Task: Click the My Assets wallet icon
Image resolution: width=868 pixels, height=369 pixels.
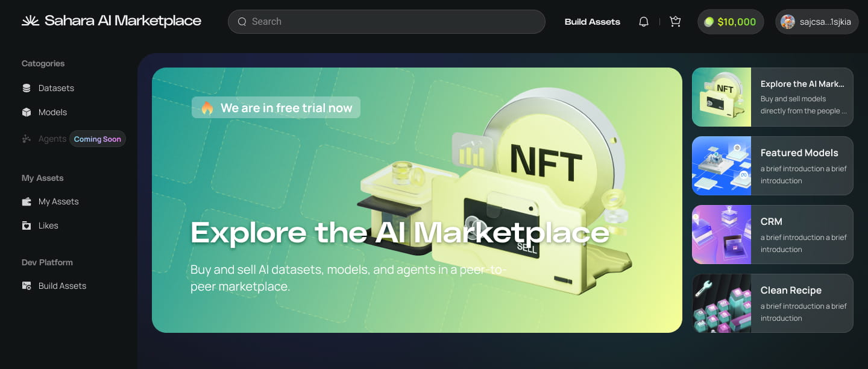Action: (27, 201)
